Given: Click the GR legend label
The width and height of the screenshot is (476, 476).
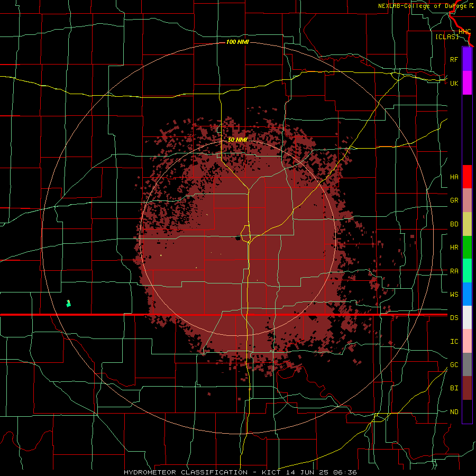Looking at the screenshot, I should (454, 200).
